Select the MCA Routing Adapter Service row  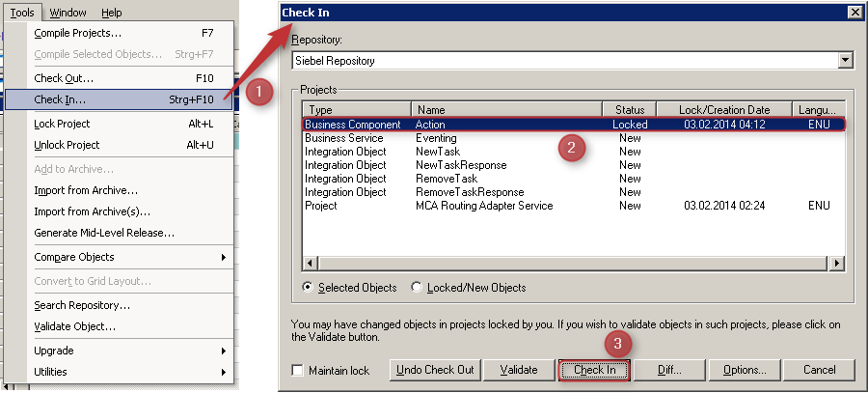(574, 206)
